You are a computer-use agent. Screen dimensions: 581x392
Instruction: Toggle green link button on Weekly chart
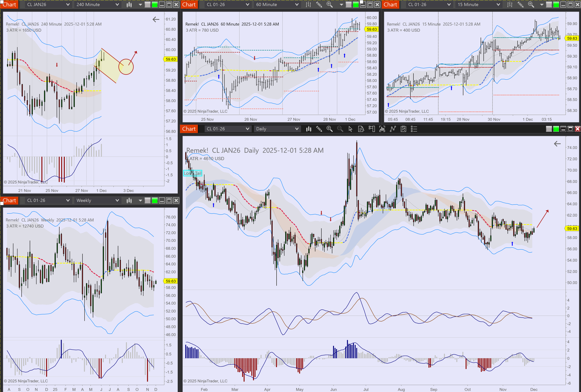[155, 200]
